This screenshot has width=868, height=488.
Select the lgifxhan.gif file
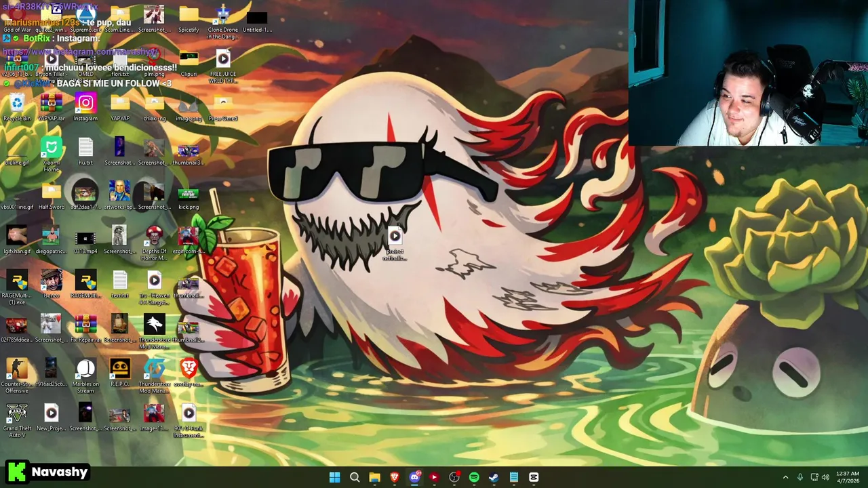click(17, 241)
